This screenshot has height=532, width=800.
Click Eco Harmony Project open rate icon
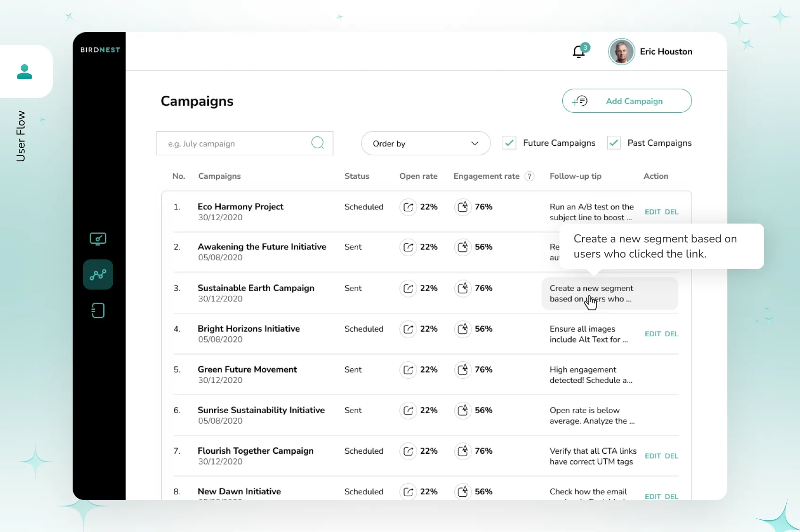coord(408,207)
